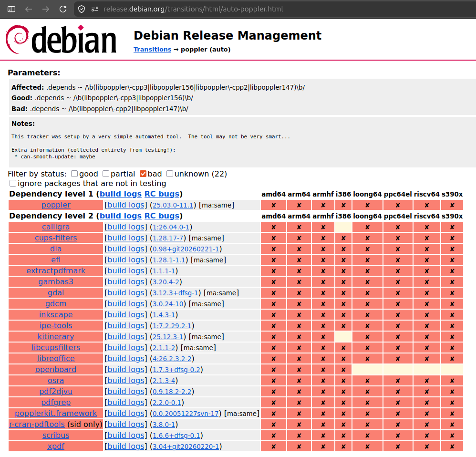The height and width of the screenshot is (457, 476).
Task: Click the browser sidebar toggle icon
Action: tap(11, 9)
